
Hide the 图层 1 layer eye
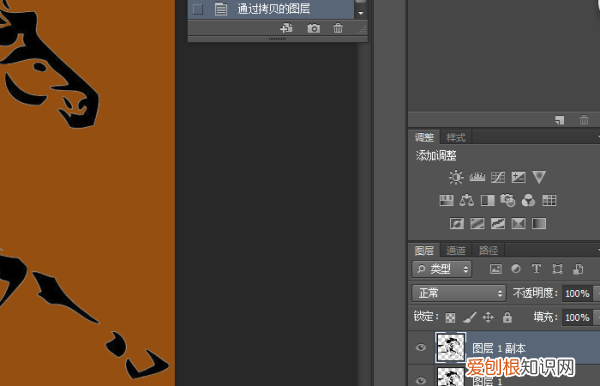421,381
